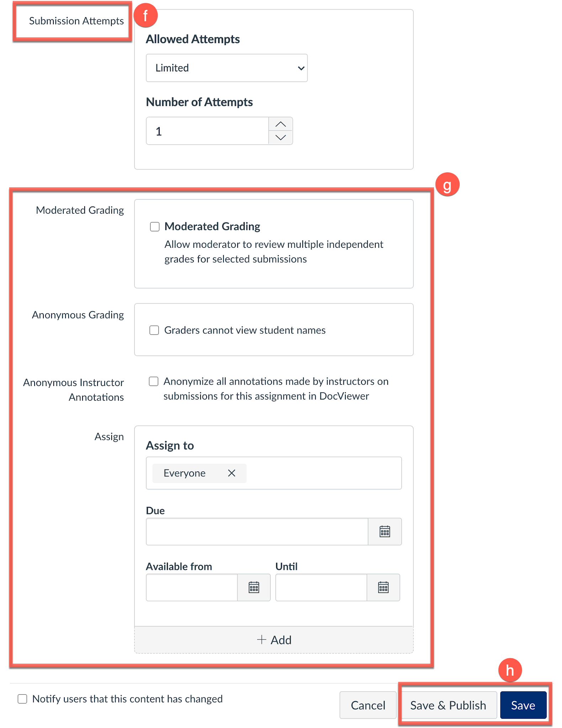This screenshot has width=562, height=728.
Task: Cancel the assignment edits
Action: point(368,705)
